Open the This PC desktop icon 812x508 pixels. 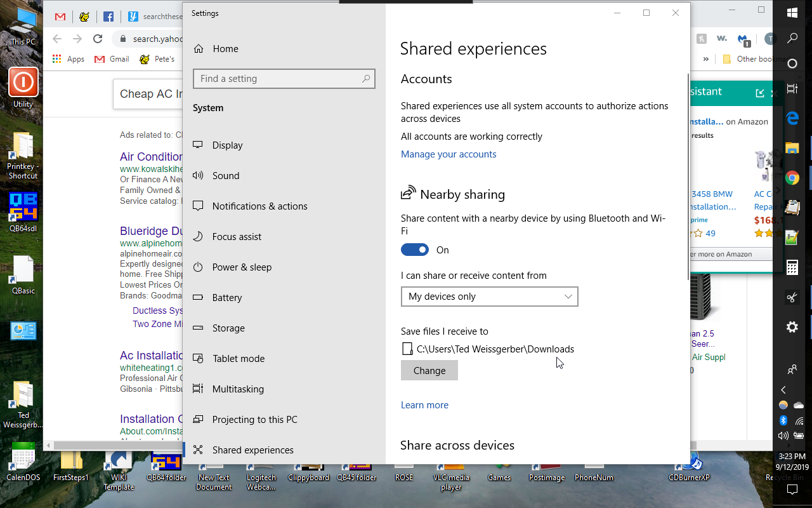click(x=23, y=26)
